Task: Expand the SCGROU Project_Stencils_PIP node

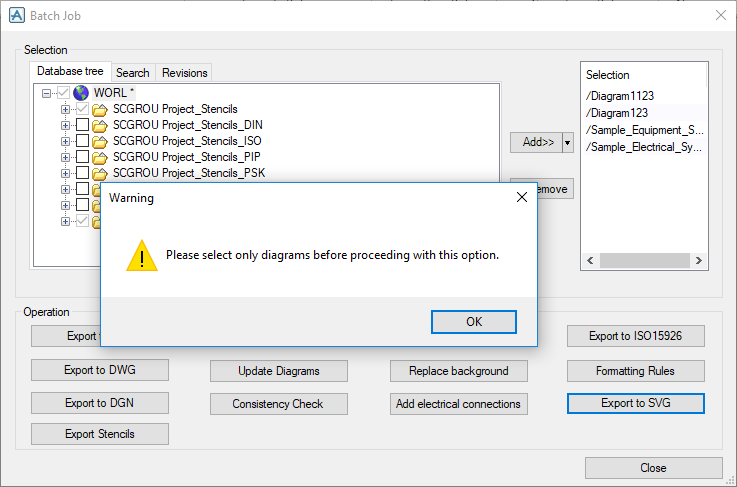Action: [66, 157]
